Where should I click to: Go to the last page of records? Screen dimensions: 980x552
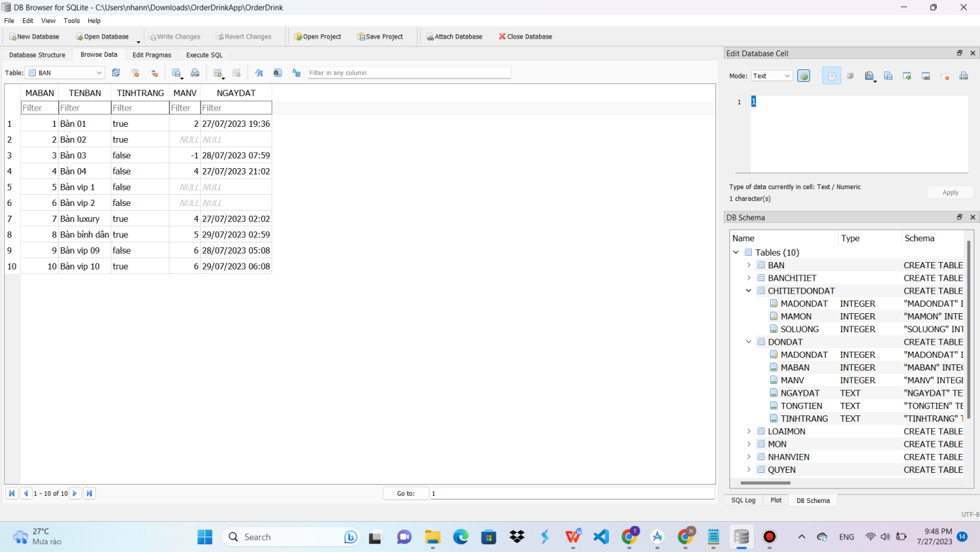pyautogui.click(x=89, y=493)
